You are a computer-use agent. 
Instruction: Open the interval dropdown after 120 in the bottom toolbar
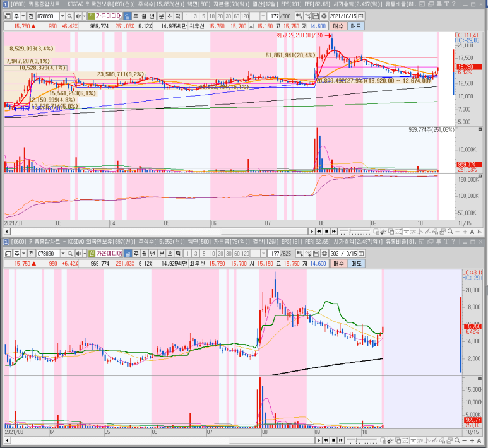pyautogui.click(x=264, y=254)
